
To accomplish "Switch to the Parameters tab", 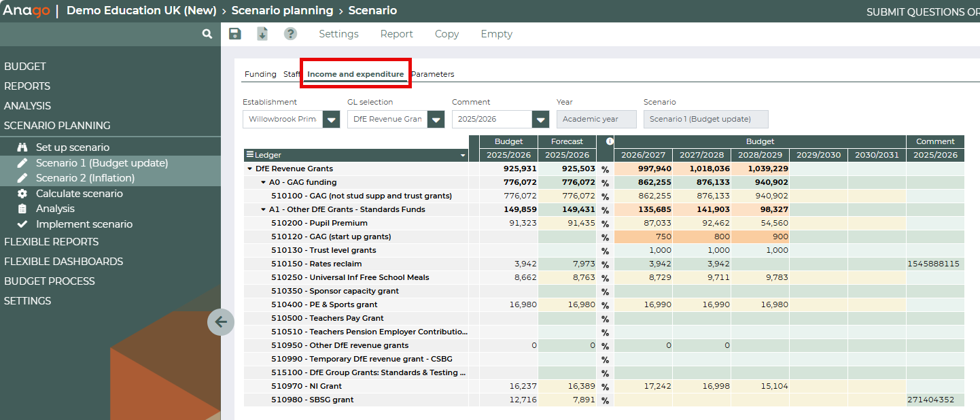I will pyautogui.click(x=433, y=74).
